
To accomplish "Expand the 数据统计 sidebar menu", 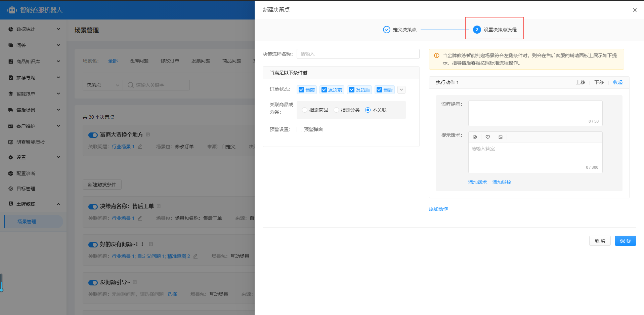I will pos(58,29).
